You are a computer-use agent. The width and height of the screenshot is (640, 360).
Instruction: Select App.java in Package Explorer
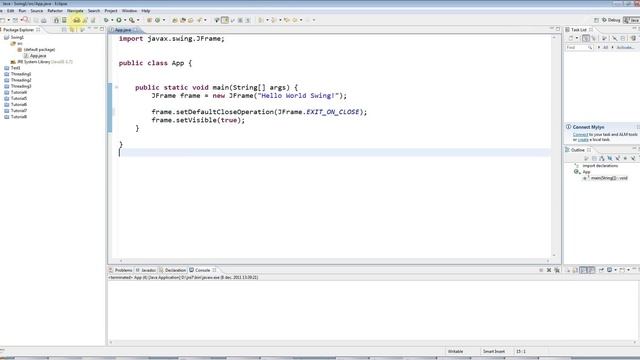point(35,56)
